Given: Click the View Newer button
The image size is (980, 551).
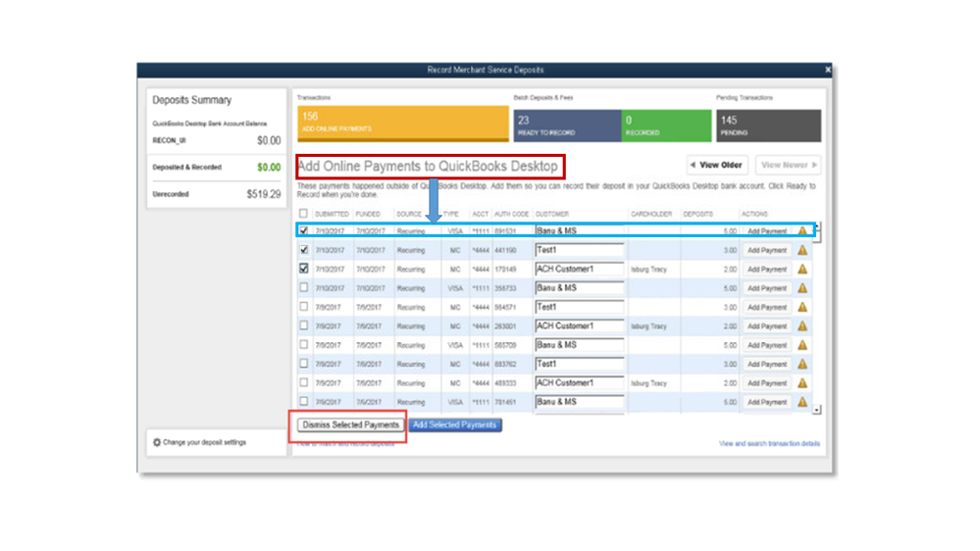Looking at the screenshot, I should (788, 165).
